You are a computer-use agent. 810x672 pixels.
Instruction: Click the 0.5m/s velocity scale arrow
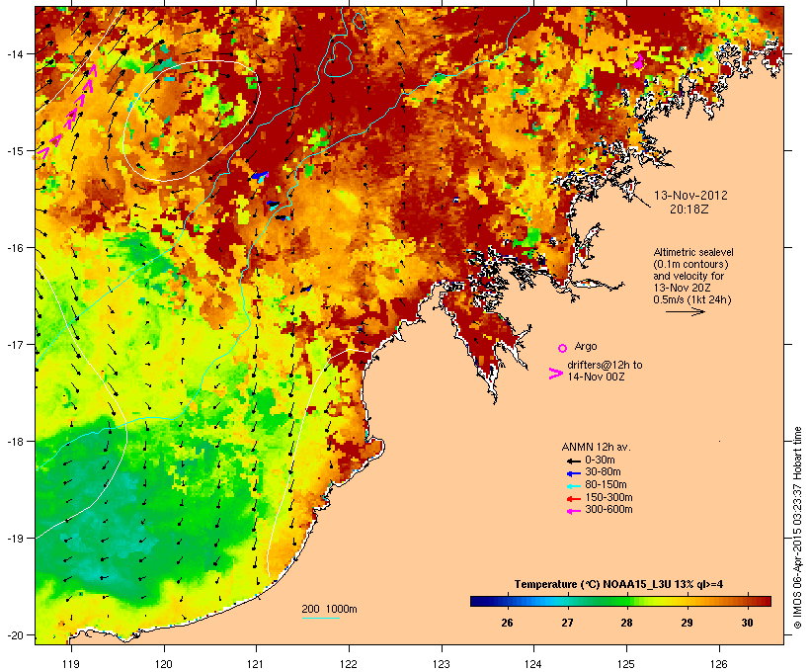click(x=685, y=311)
